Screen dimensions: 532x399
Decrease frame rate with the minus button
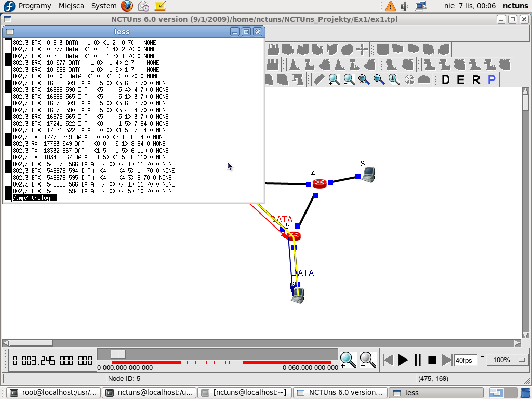coord(482,363)
